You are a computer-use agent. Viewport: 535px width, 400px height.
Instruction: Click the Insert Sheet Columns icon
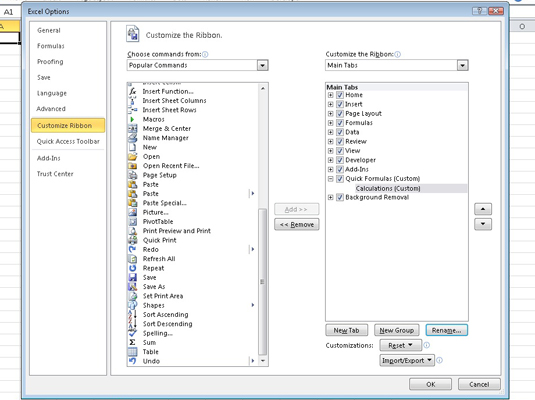coord(132,101)
